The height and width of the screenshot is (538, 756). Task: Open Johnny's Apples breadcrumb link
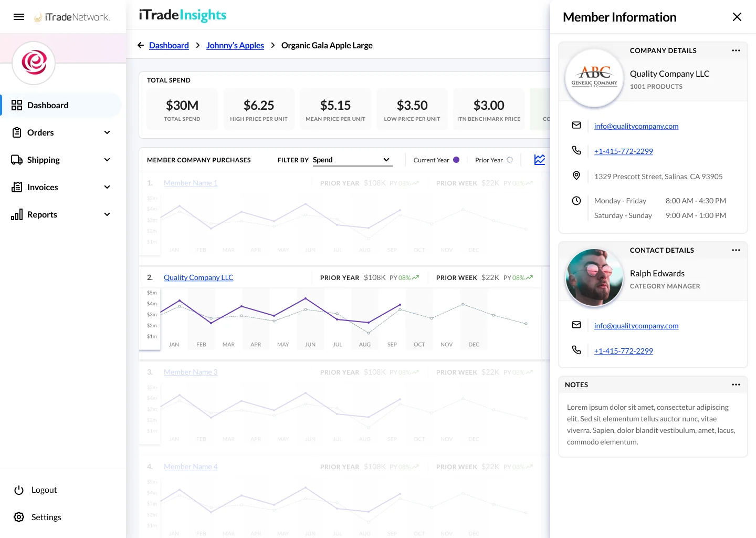[x=235, y=45]
